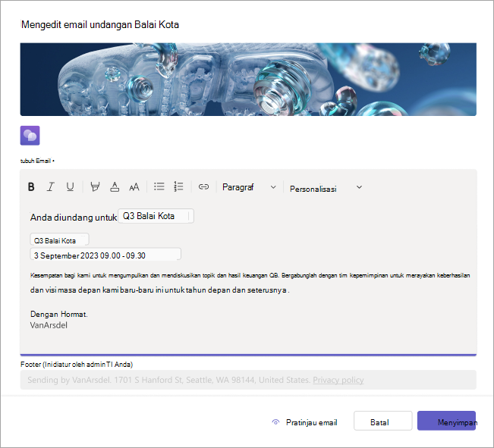Select the date placeholder '3 September 2023 09.00 - 09.30'
The width and height of the screenshot is (494, 448).
pyautogui.click(x=105, y=255)
